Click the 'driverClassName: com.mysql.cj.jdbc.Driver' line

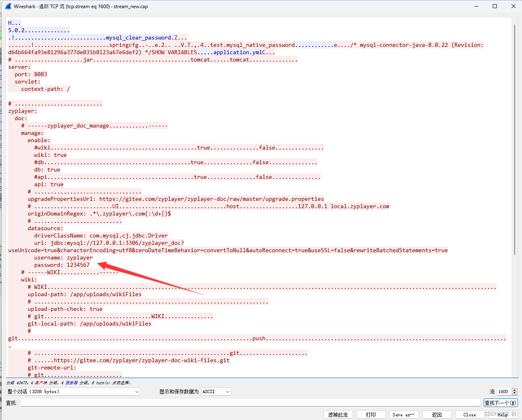point(101,235)
